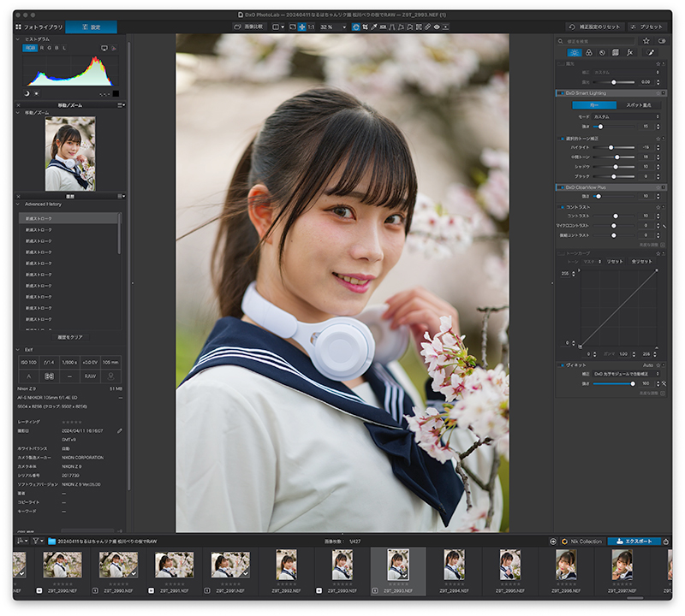Select the repair link tool icon
The height and width of the screenshot is (616, 685).
[x=427, y=27]
